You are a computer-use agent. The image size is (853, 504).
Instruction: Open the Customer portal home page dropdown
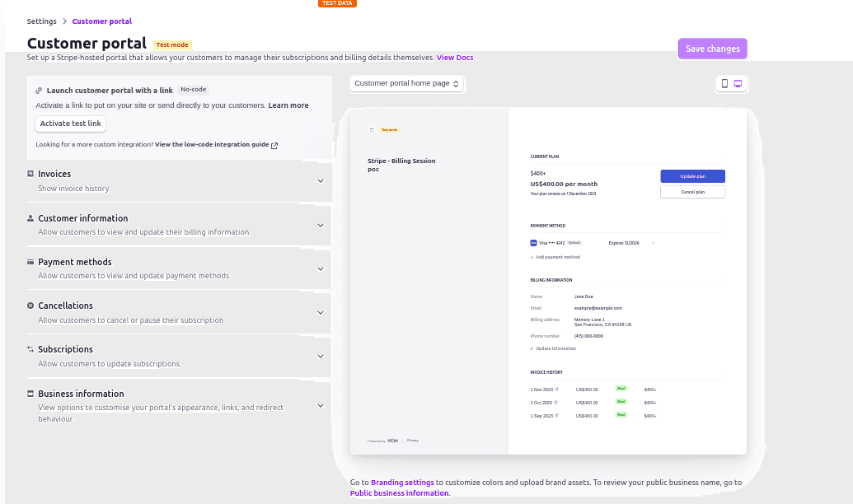407,83
